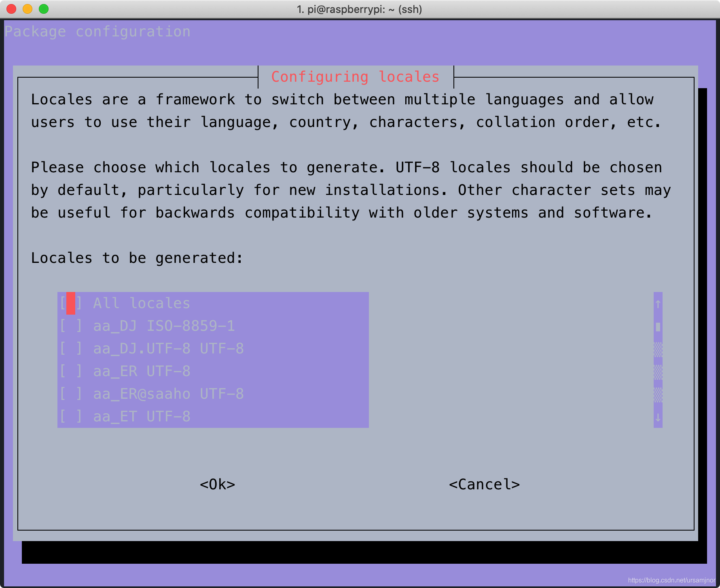Click the 'Configuring locales' dialog title
The image size is (720, 588).
click(x=355, y=77)
